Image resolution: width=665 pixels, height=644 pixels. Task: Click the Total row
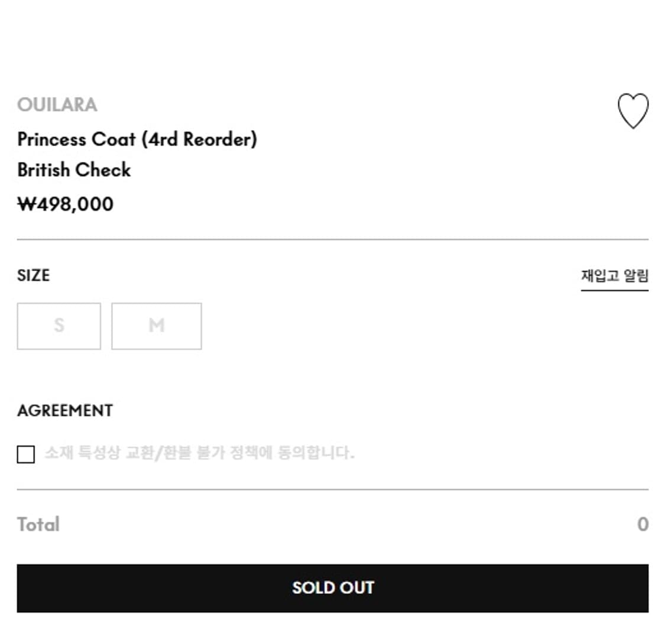38,523
